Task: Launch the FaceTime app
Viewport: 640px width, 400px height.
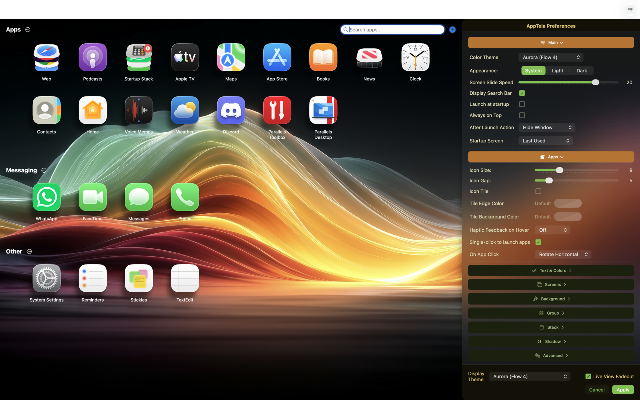Action: [x=93, y=197]
